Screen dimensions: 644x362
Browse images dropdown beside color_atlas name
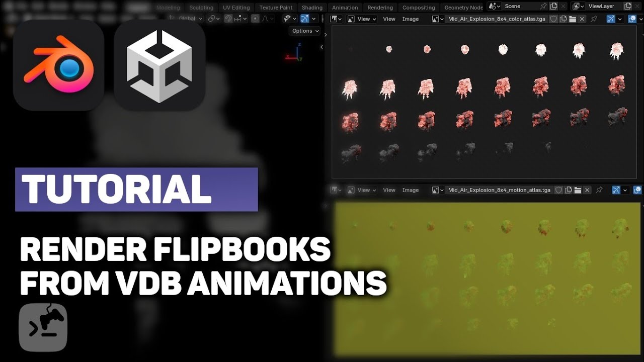click(438, 19)
